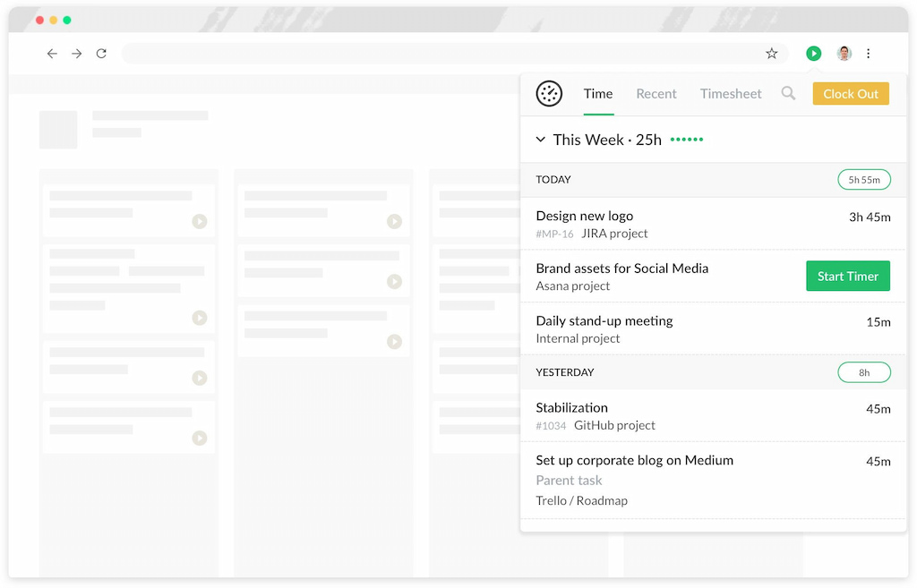Click the green weekly progress dots indicator
The image size is (917, 588).
pyautogui.click(x=685, y=140)
